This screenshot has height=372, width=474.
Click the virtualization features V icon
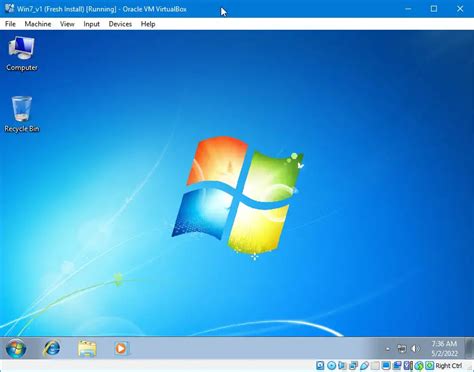click(408, 366)
